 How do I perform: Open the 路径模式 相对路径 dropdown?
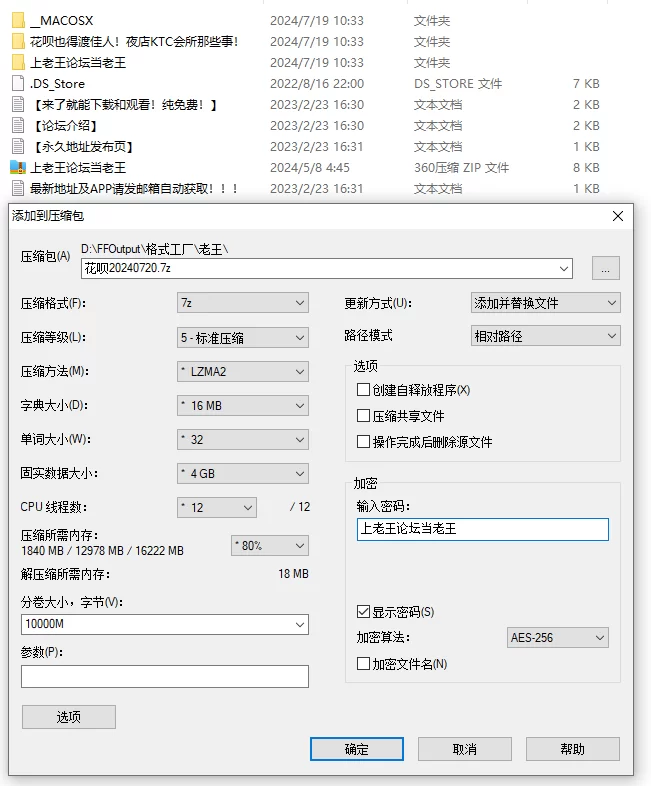point(546,336)
